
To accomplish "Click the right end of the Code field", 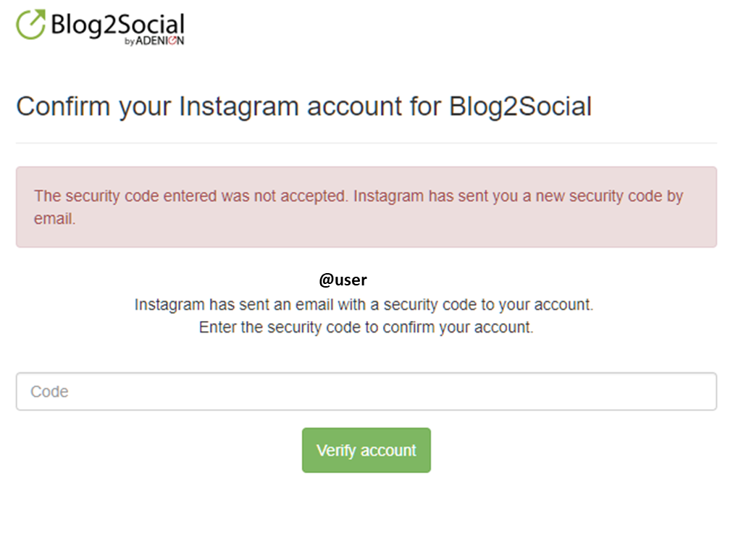I will (x=701, y=391).
